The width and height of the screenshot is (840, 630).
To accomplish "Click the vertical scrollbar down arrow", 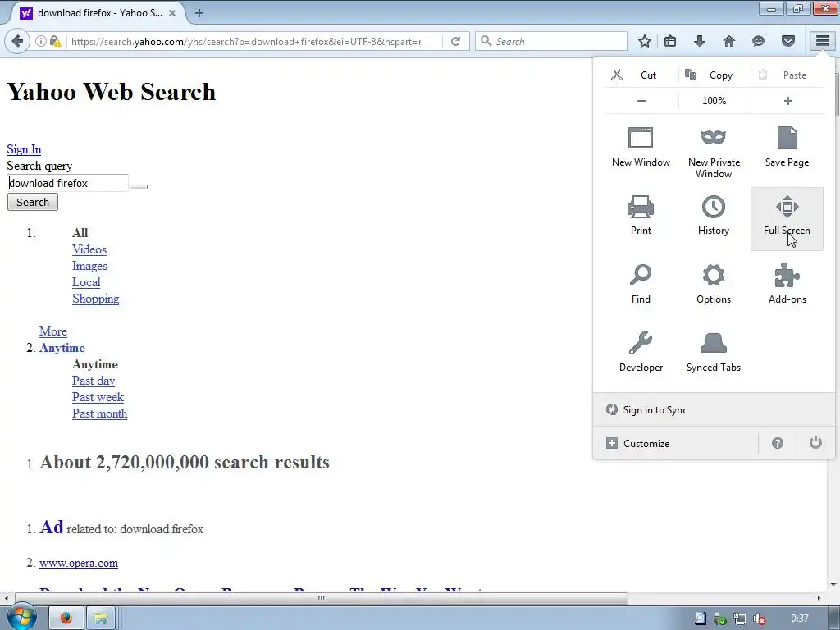I will click(833, 584).
